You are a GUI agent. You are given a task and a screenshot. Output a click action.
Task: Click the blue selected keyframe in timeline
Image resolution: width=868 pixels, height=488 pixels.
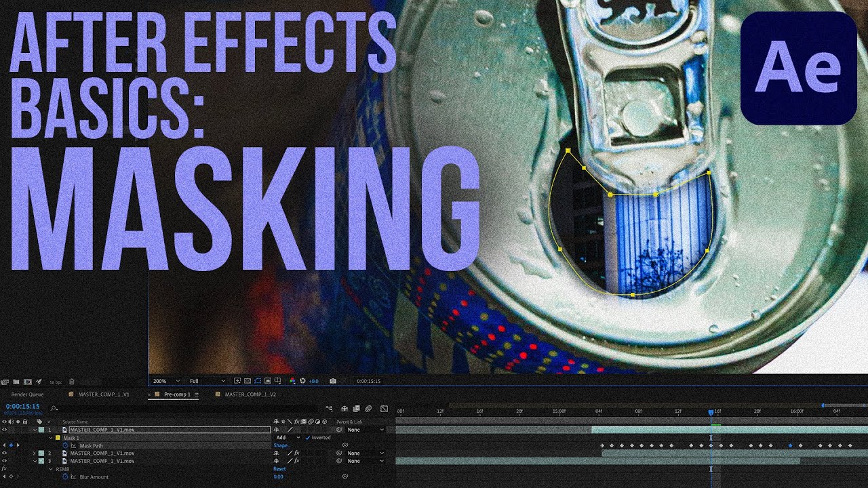click(790, 445)
